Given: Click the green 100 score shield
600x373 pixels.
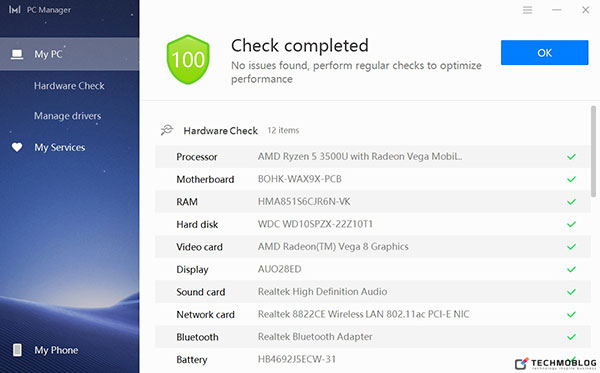Looking at the screenshot, I should click(x=188, y=59).
